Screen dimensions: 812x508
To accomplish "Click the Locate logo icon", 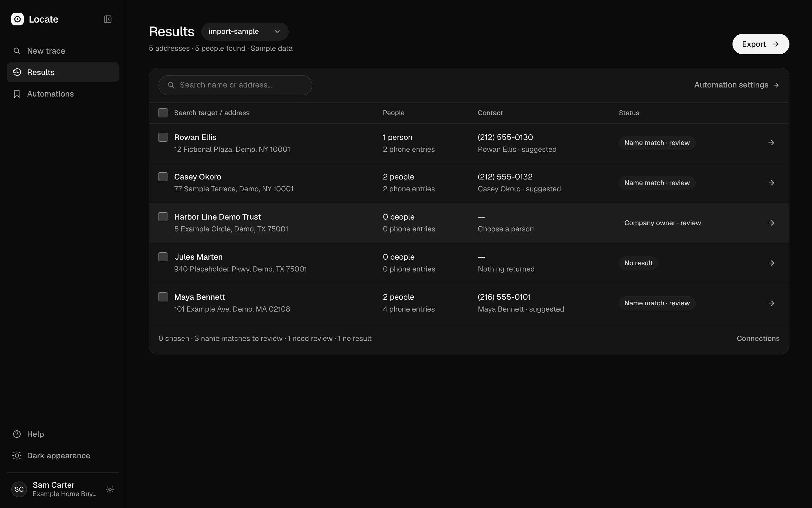I will 17,19.
